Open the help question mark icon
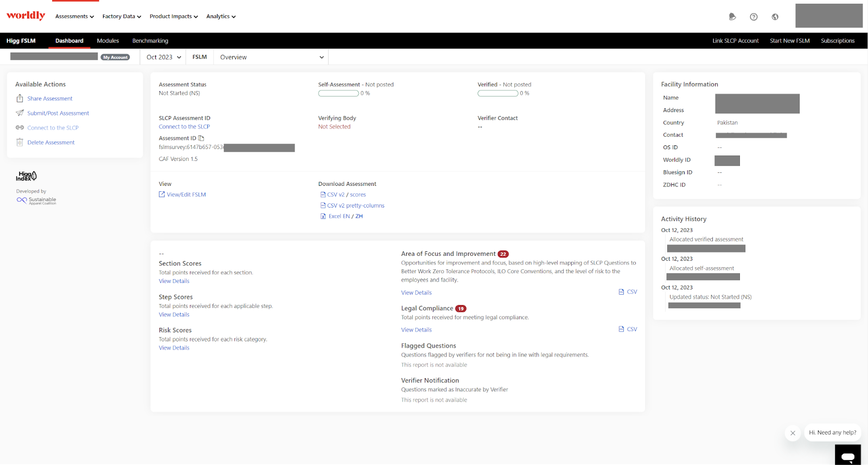The image size is (868, 465). [754, 17]
